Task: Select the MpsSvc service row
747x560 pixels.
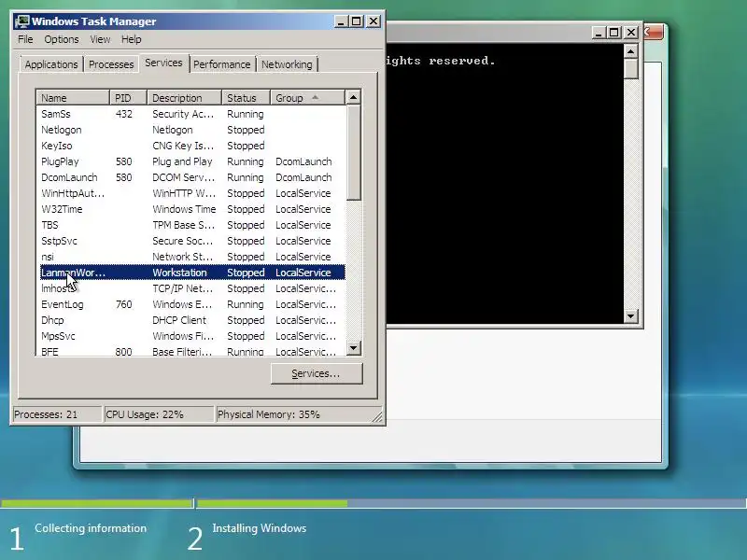Action: point(192,336)
